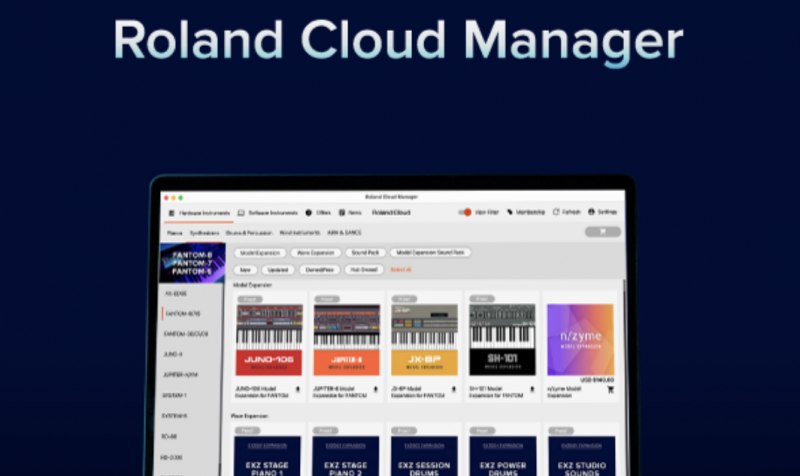Select SYSTEM-8 in the sidebar
Viewport: 800px width, 476px height.
point(174,416)
